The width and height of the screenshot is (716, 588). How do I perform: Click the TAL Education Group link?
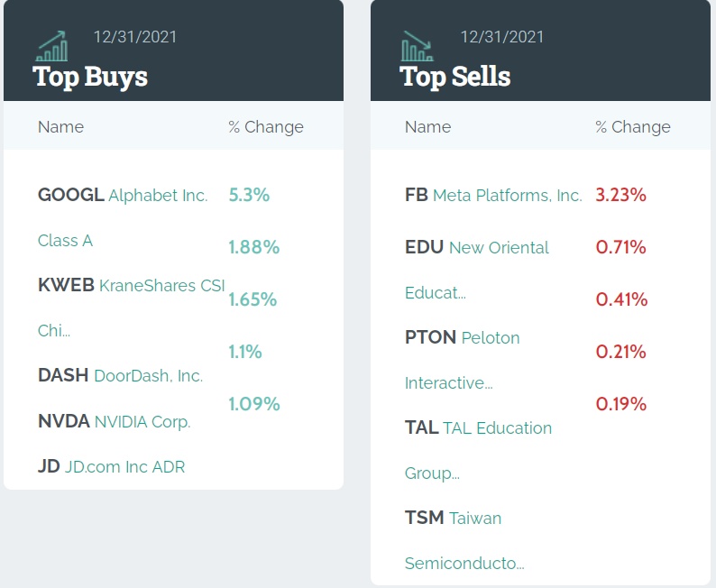point(478,427)
